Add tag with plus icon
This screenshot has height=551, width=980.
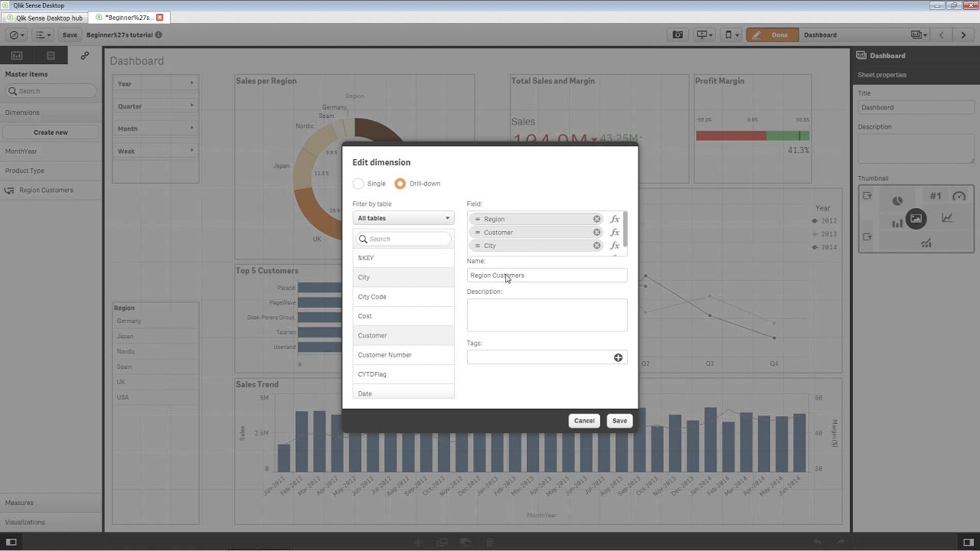[618, 357]
